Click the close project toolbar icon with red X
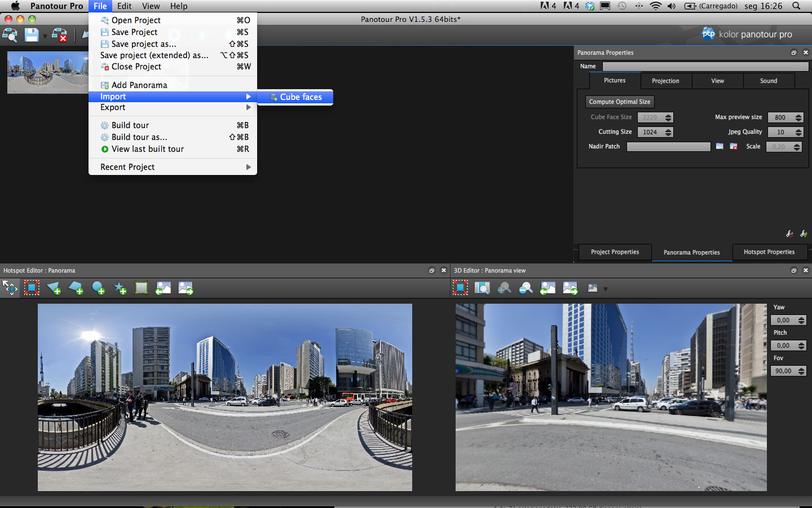The height and width of the screenshot is (508, 812). click(x=59, y=35)
